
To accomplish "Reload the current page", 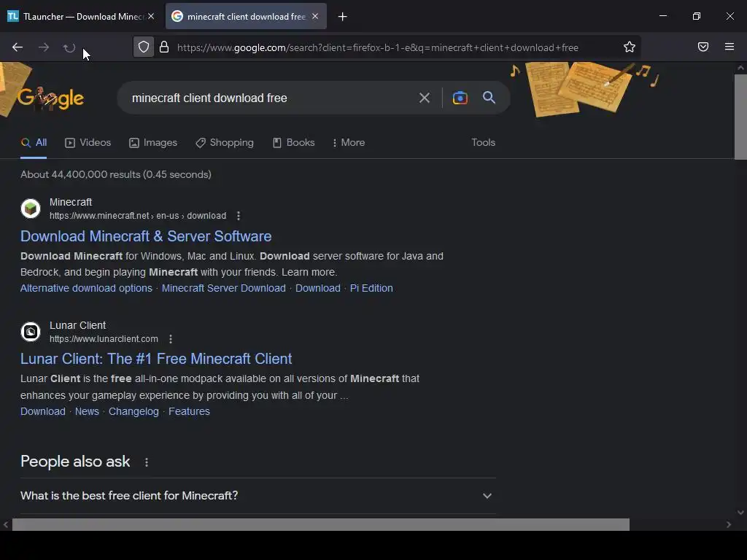I will [69, 47].
